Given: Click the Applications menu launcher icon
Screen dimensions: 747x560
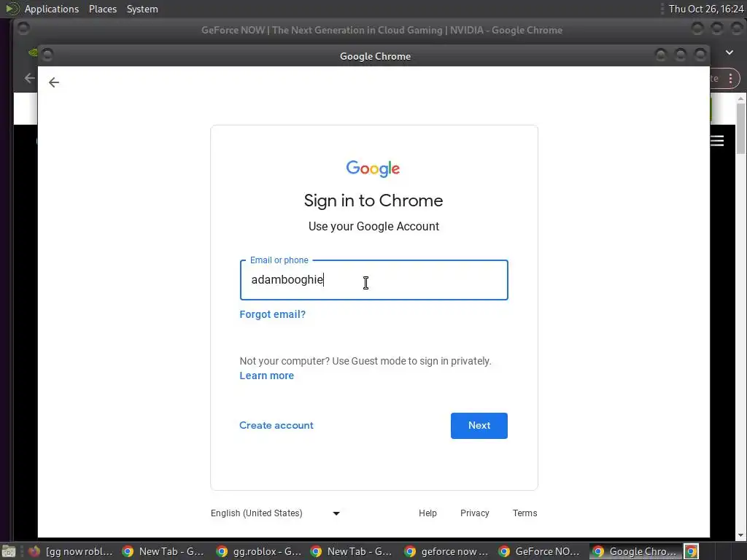Looking at the screenshot, I should (x=12, y=9).
